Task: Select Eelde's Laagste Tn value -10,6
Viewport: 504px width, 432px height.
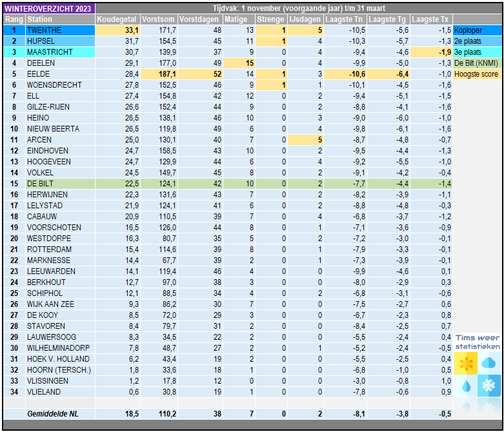Action: 345,74
